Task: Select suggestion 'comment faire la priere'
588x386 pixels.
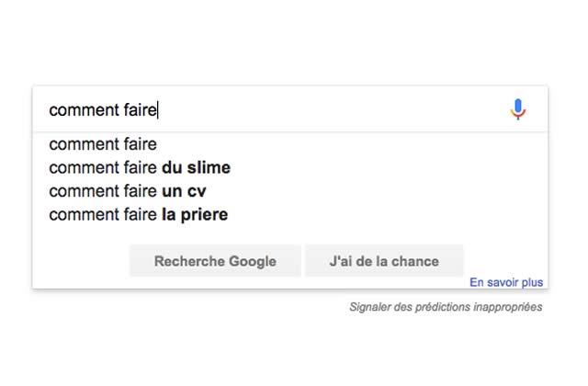Action: (138, 215)
